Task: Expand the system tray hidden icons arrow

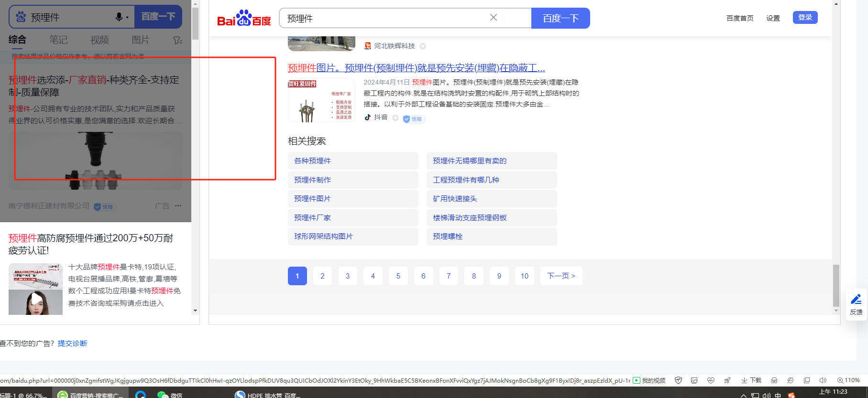Action: 744,396
